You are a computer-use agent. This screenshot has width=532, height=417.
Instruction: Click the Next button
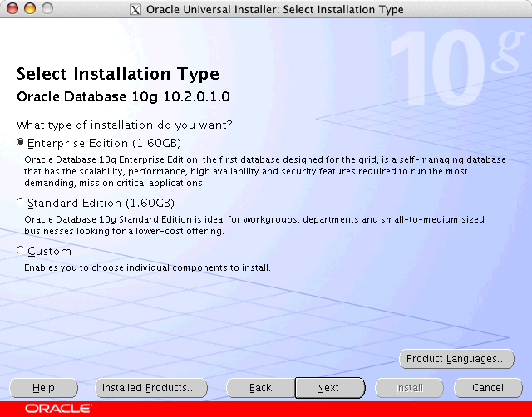[329, 388]
